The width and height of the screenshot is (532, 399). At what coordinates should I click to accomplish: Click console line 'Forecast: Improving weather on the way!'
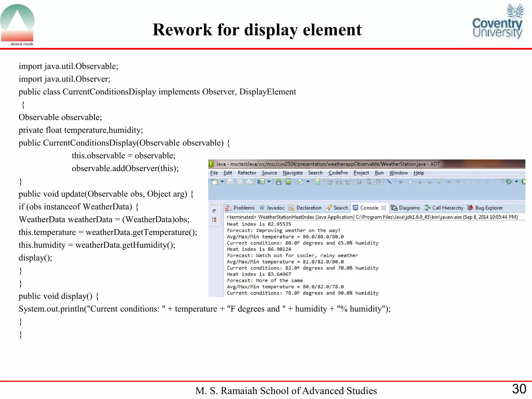point(284,230)
